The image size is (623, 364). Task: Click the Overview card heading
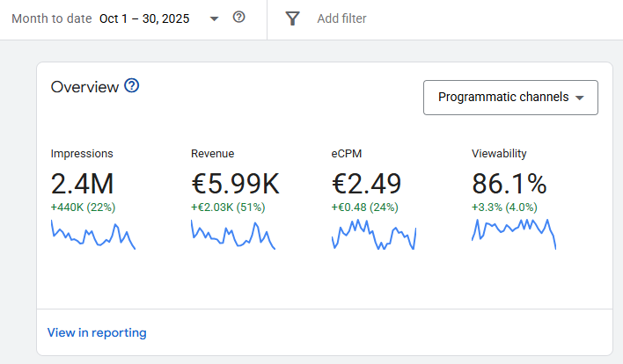click(x=84, y=86)
